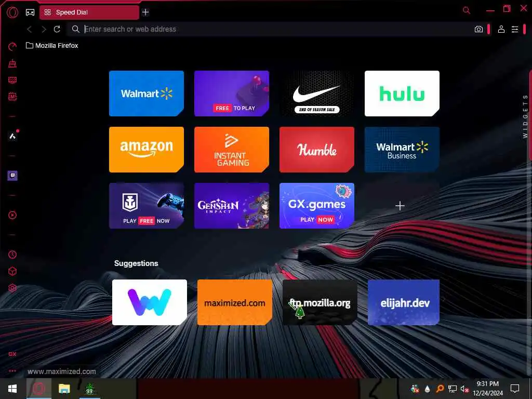The image size is (532, 399).
Task: Open the search tabs magnifier icon
Action: (x=467, y=10)
